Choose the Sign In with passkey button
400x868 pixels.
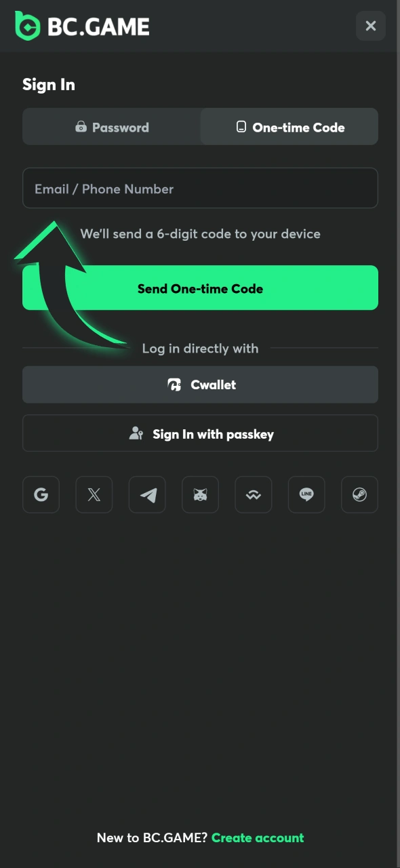pos(200,433)
